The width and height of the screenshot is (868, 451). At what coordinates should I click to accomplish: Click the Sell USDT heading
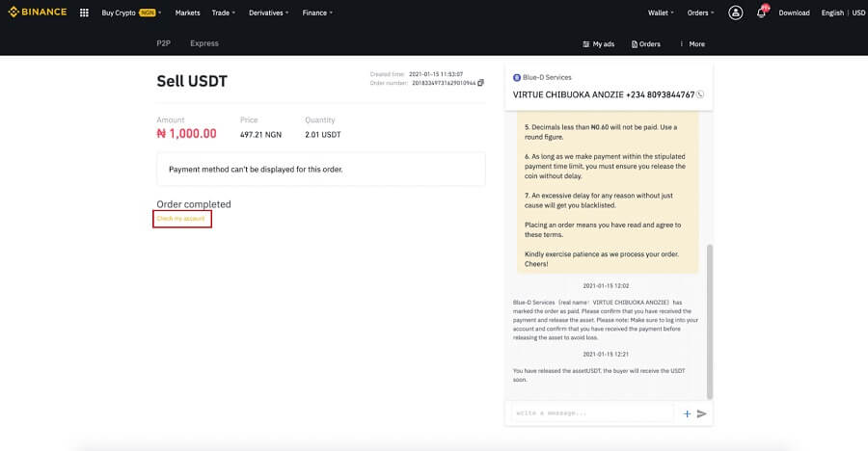pos(192,81)
